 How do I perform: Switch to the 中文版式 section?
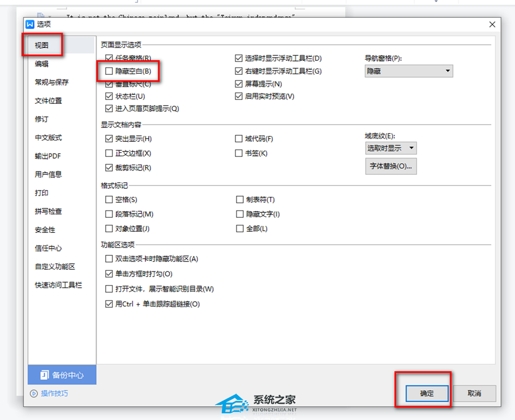(48, 137)
